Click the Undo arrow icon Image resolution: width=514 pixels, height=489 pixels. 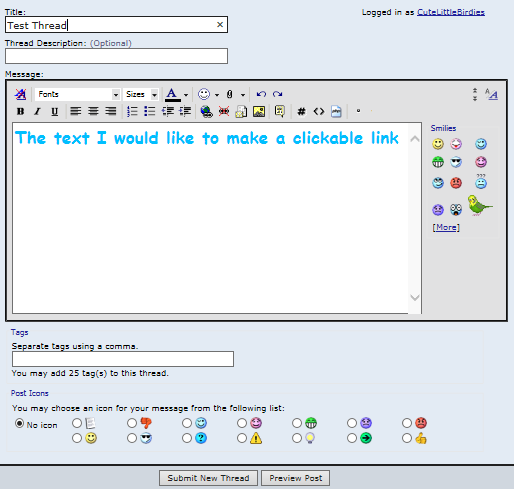pos(261,94)
